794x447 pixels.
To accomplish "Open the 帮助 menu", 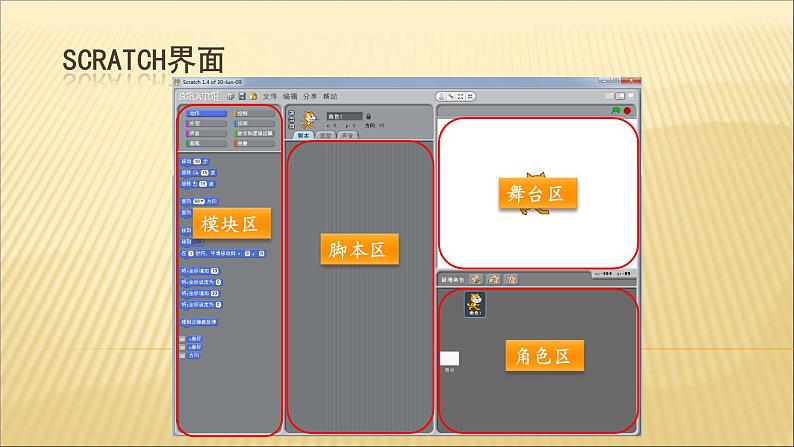I will [330, 96].
